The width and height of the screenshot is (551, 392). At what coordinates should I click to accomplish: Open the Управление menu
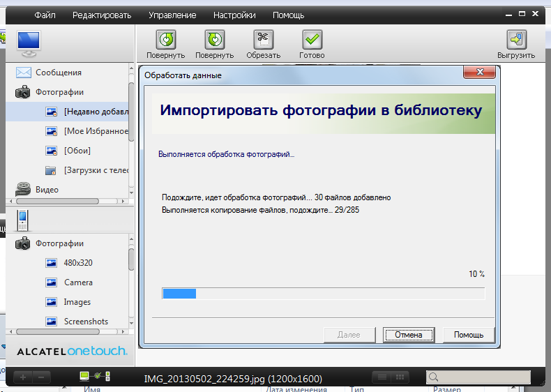pos(172,15)
